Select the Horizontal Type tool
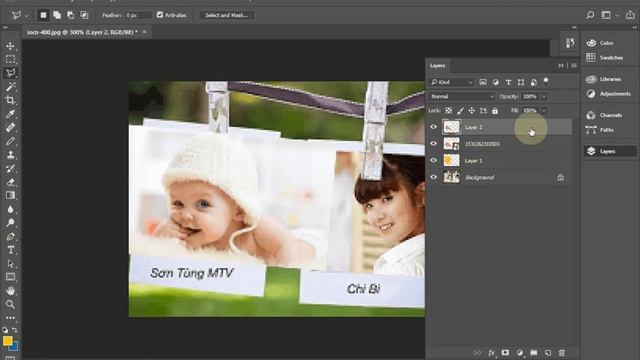Image resolution: width=640 pixels, height=360 pixels. [x=11, y=250]
